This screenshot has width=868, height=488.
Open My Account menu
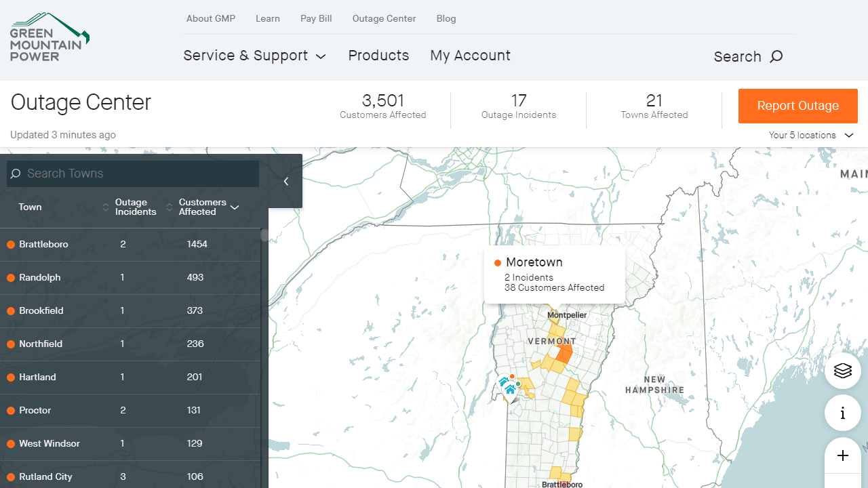(470, 56)
